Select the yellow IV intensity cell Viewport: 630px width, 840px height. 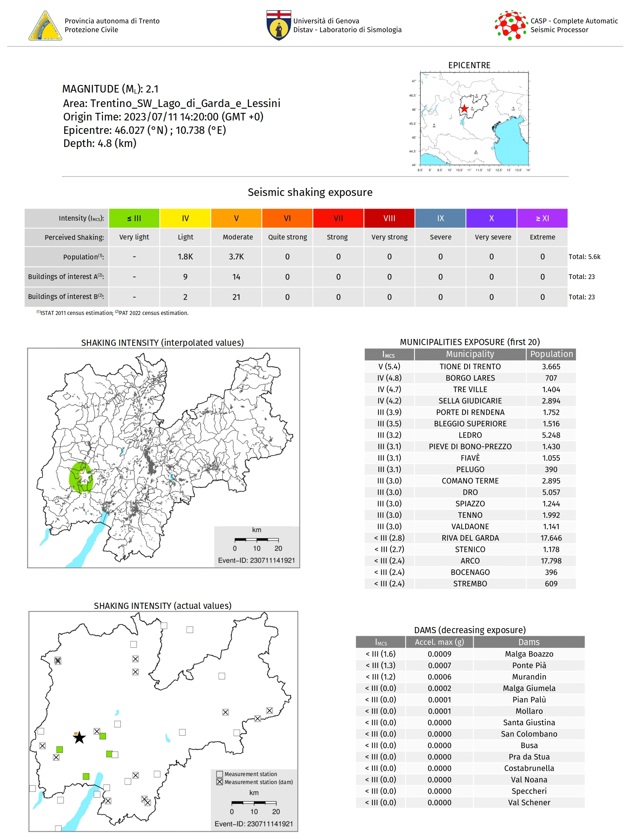click(x=185, y=218)
